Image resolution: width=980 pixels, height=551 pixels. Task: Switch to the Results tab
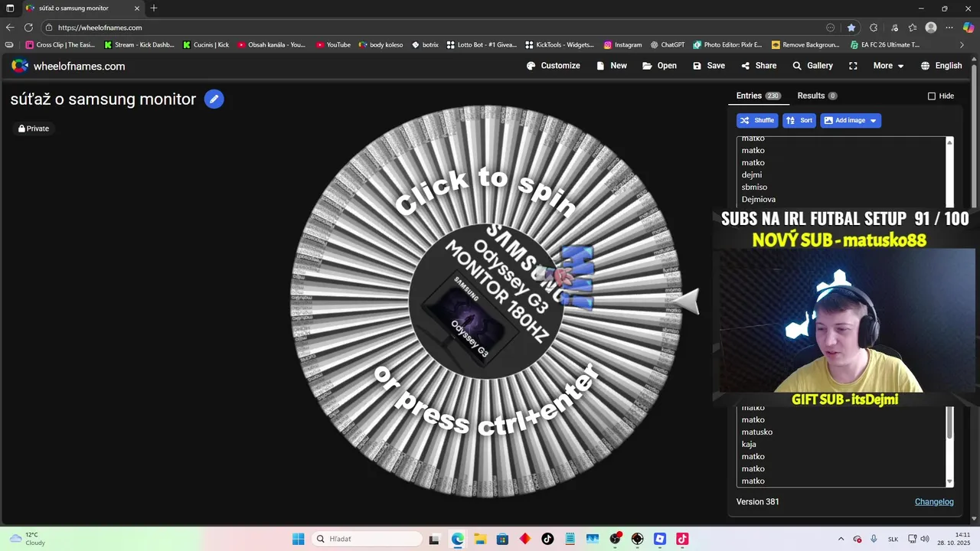pos(817,96)
